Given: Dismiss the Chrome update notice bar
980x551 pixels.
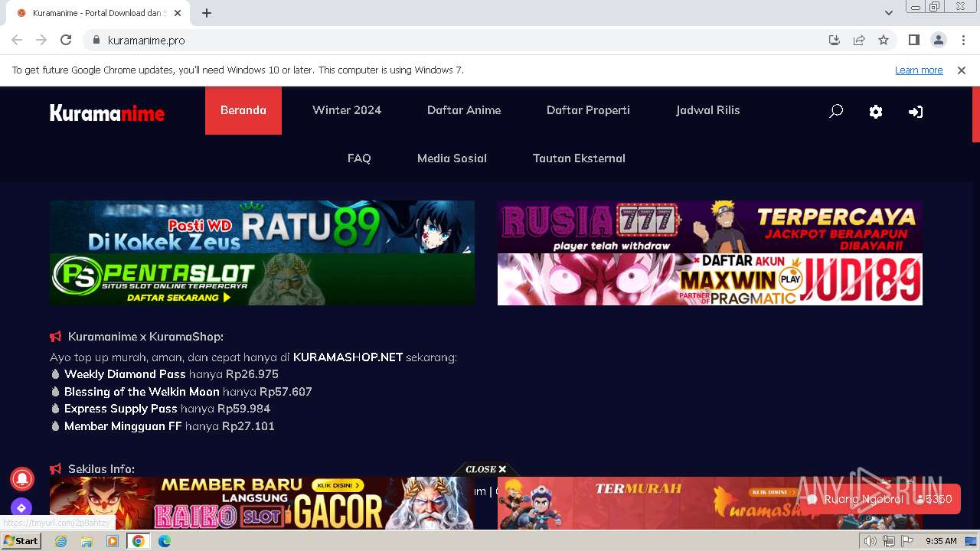Looking at the screenshot, I should [962, 70].
